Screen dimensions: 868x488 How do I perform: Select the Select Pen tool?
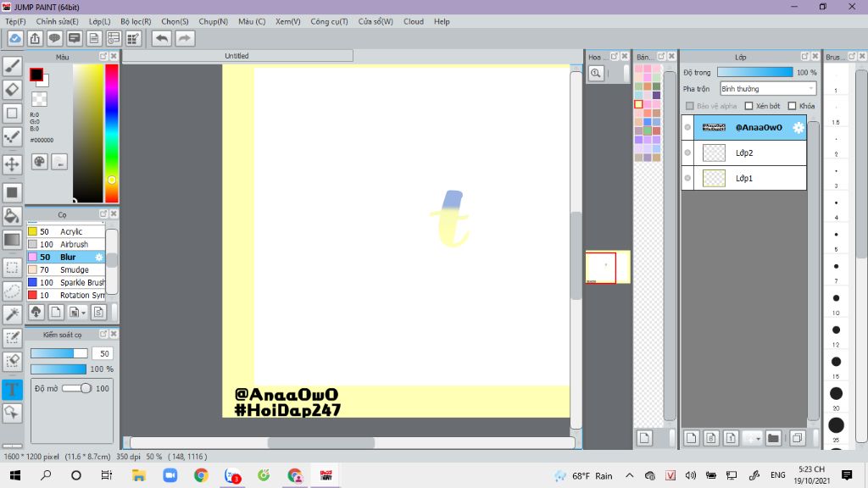12,338
